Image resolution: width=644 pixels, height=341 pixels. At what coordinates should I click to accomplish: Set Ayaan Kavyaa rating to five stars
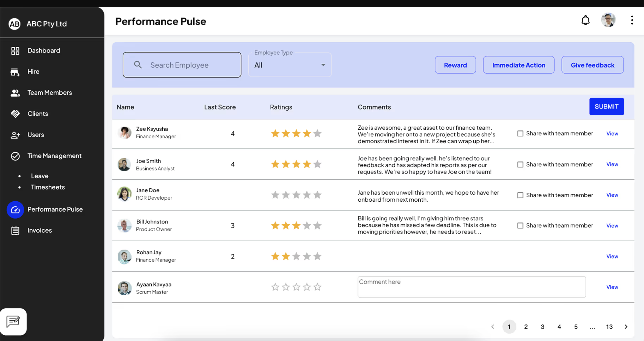click(317, 287)
